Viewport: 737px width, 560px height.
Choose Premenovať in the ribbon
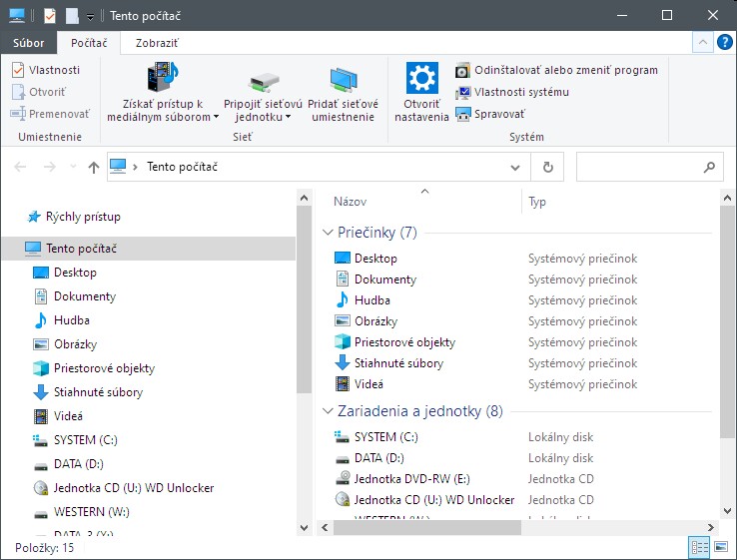pyautogui.click(x=50, y=114)
